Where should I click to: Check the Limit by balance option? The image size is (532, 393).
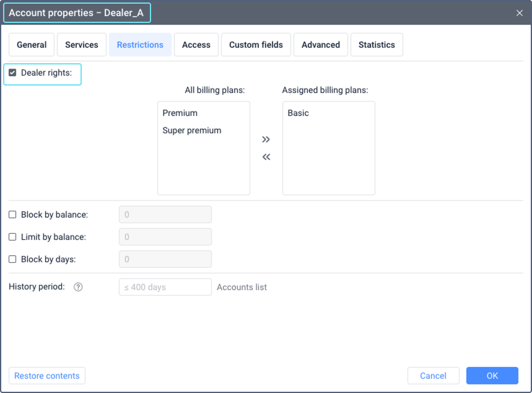tap(12, 236)
